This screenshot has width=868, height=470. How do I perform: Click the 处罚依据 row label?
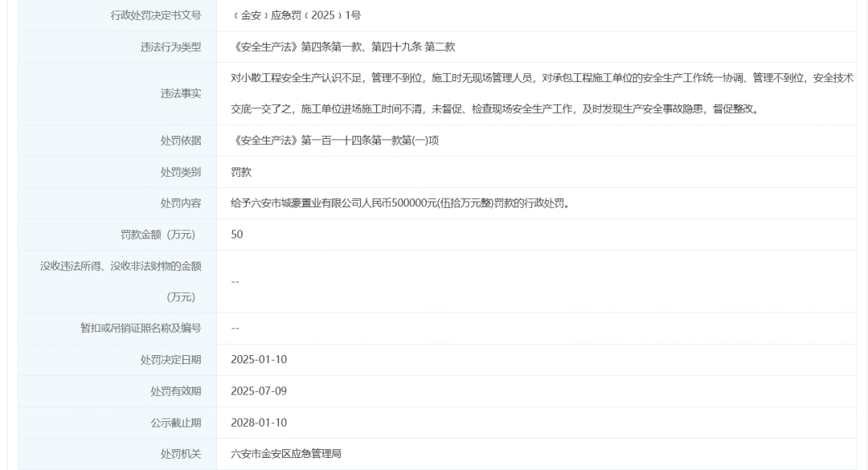pos(181,141)
